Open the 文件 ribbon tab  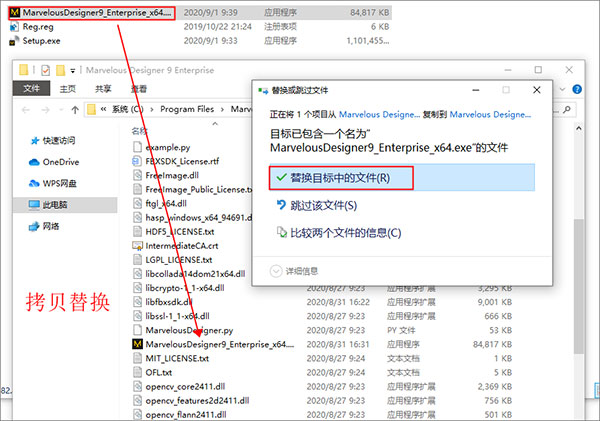pyautogui.click(x=31, y=88)
